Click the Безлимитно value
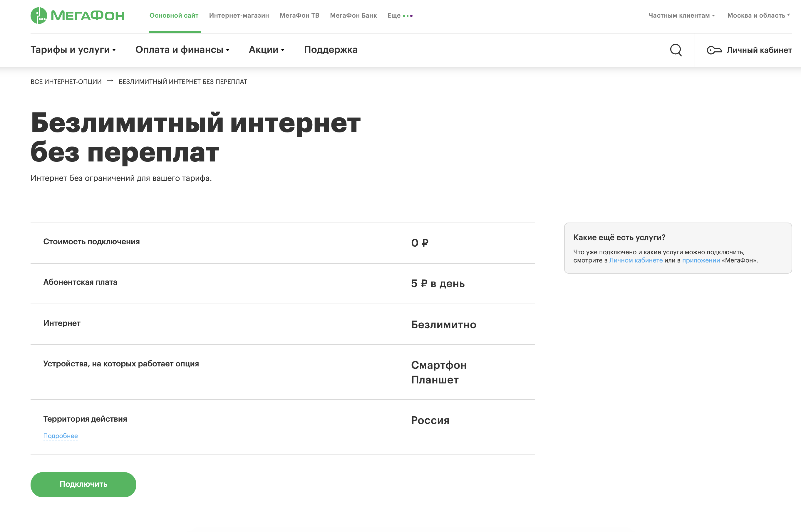Screen dimensions: 801x532 pyautogui.click(x=444, y=325)
